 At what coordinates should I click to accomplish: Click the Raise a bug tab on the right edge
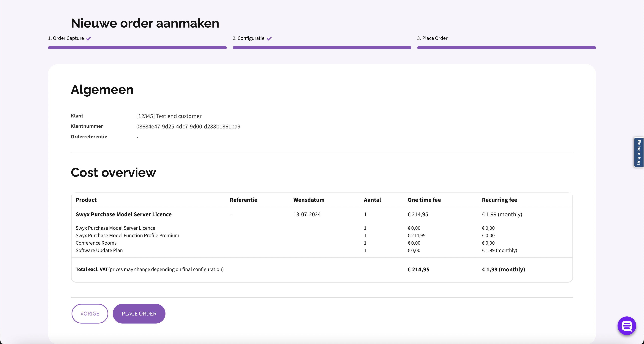(x=638, y=152)
